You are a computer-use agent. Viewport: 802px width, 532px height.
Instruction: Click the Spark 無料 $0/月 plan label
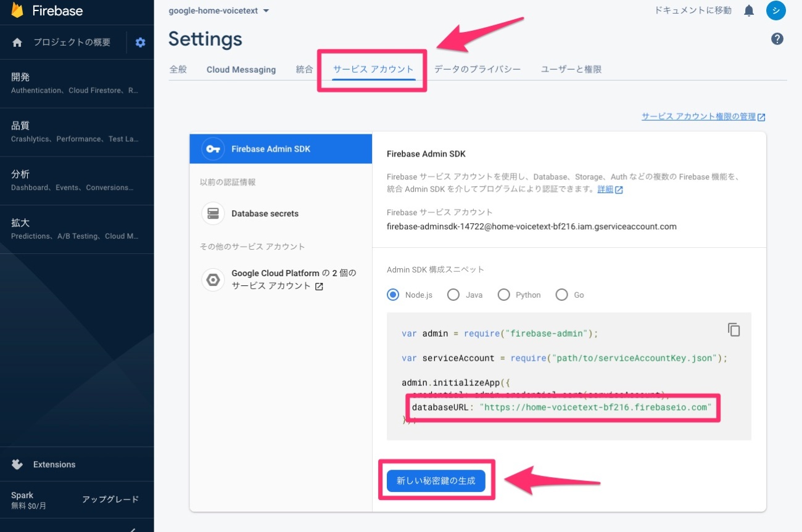[29, 500]
